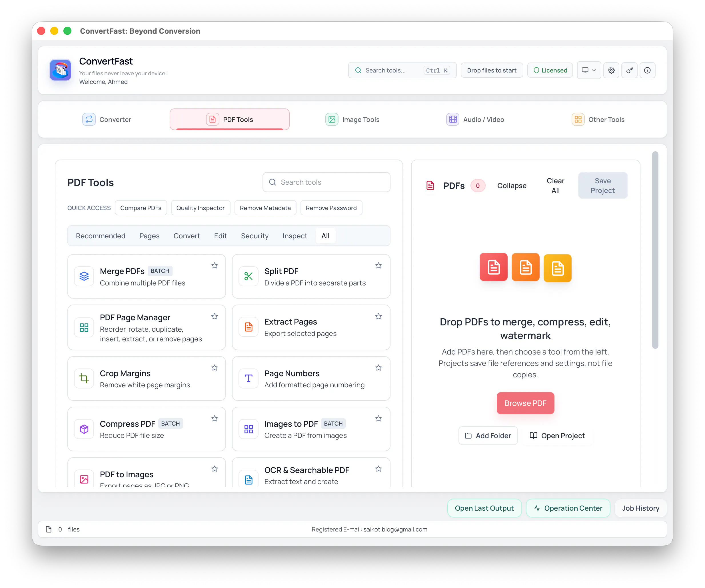Open Compare PDFs quick access

(x=141, y=208)
